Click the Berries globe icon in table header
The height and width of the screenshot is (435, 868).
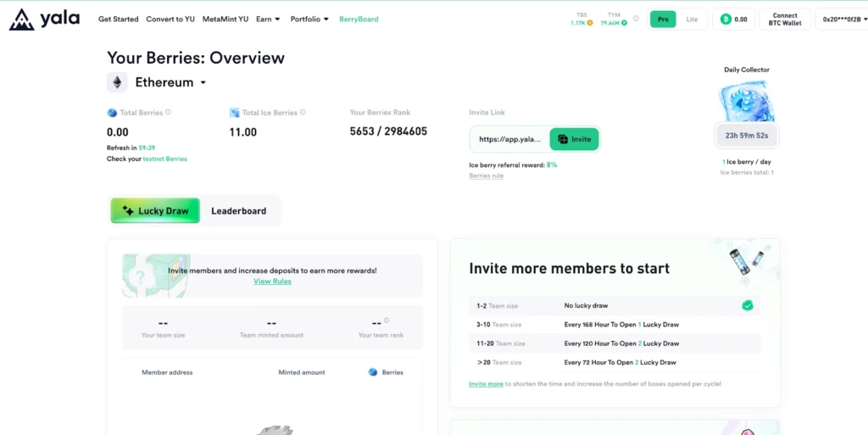[373, 372]
